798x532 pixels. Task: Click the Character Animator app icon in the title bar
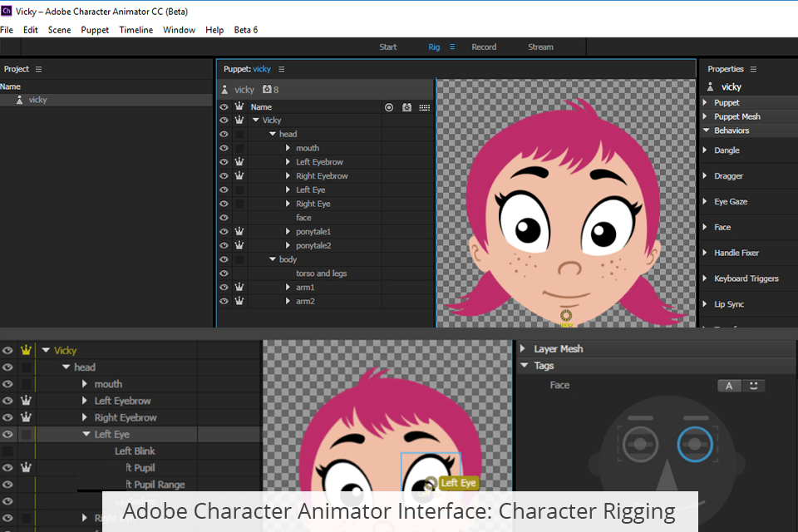[6, 11]
